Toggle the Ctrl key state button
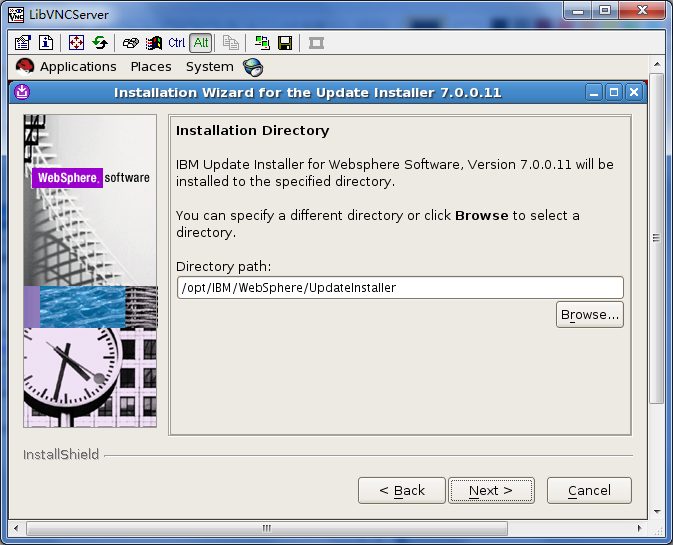 pyautogui.click(x=177, y=43)
